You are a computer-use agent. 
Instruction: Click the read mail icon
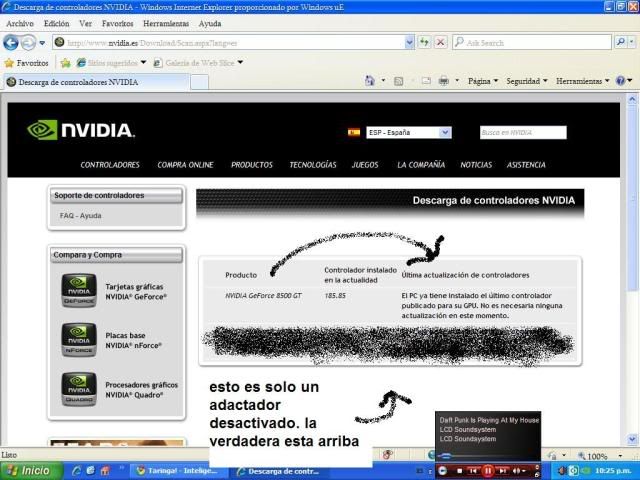click(x=426, y=81)
